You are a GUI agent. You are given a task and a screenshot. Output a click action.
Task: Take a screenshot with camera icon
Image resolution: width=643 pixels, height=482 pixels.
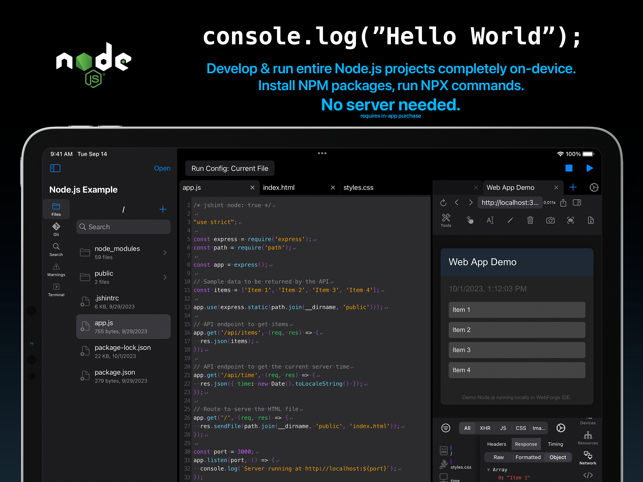[x=550, y=221]
